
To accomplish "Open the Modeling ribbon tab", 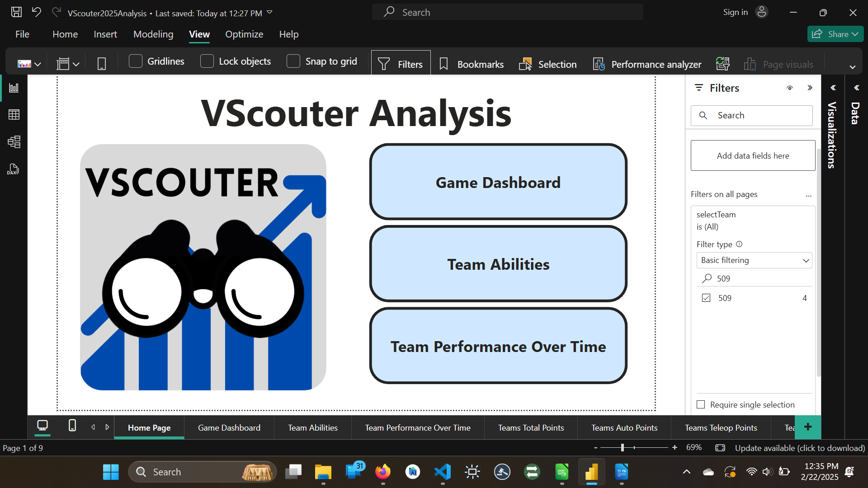I will click(153, 34).
